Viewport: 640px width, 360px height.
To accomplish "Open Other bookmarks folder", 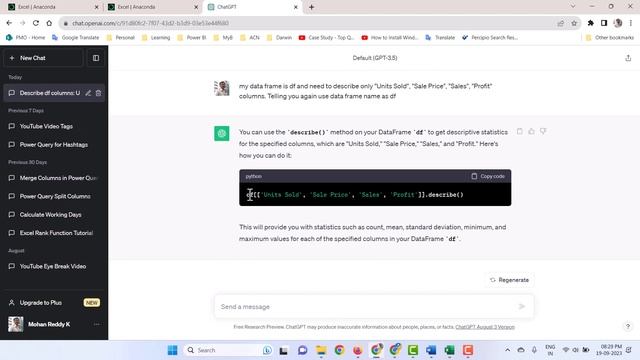I will tap(610, 38).
